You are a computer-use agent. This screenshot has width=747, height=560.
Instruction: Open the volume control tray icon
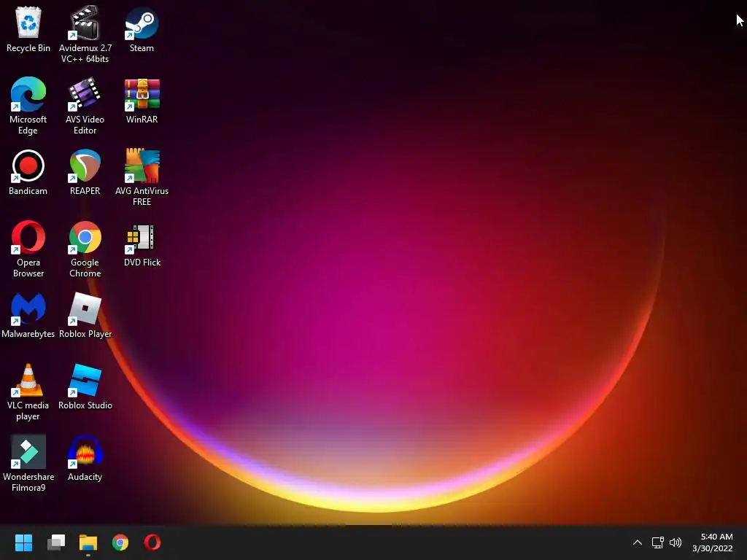tap(676, 542)
